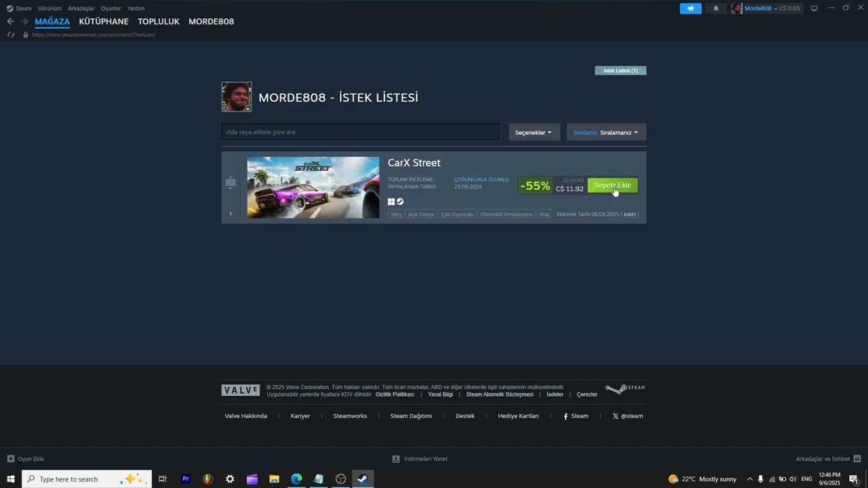
Task: Open the CarX Street game thumbnail
Action: pos(313,188)
